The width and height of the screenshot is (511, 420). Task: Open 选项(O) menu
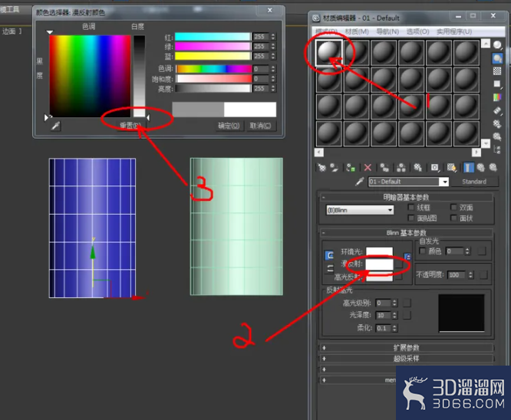click(417, 31)
